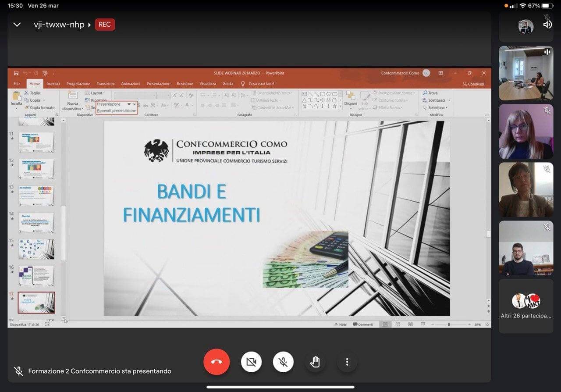Click Riprendi presentazione in the popup
561x392 pixels.
pyautogui.click(x=117, y=111)
